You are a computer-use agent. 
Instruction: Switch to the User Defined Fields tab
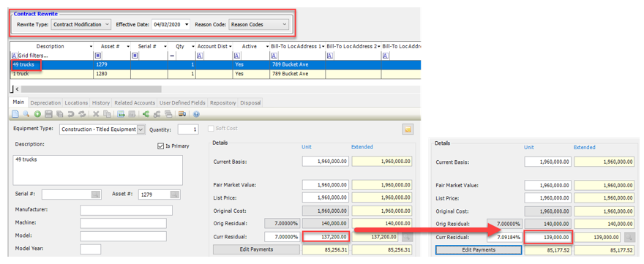[x=183, y=102]
